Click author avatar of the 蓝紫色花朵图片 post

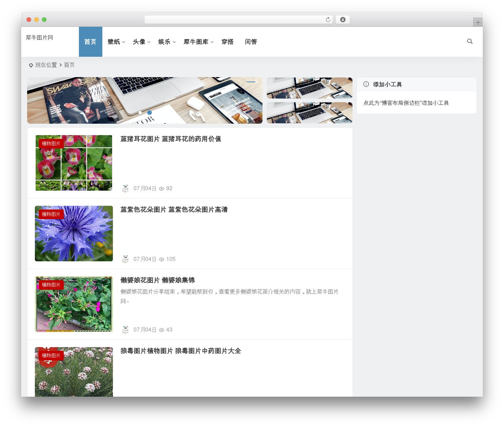[125, 259]
